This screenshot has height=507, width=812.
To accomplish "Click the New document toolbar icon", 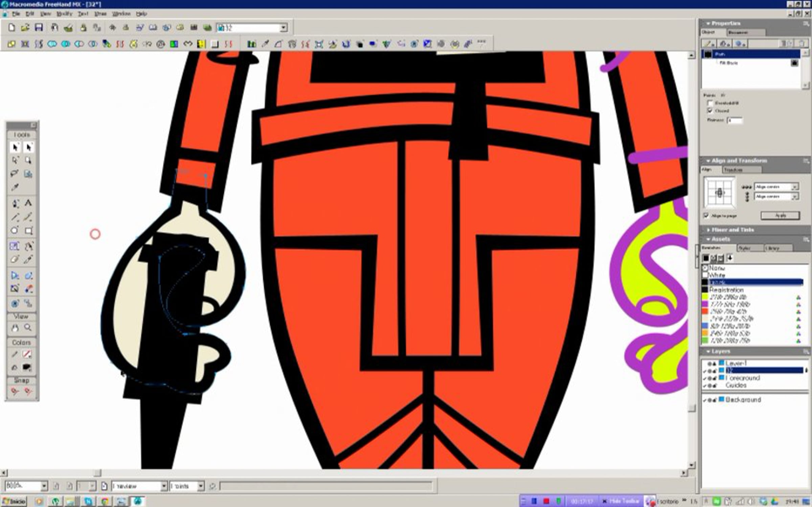I will 12,28.
